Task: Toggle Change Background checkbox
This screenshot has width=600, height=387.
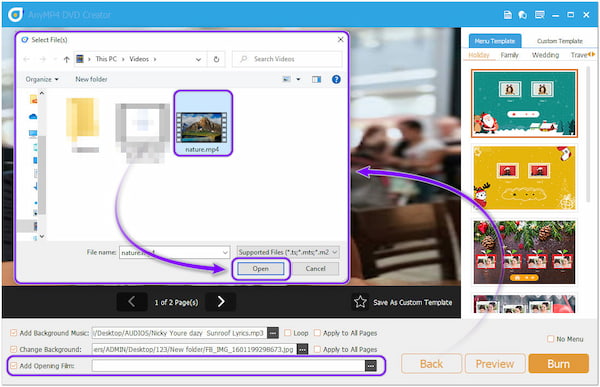Action: tap(13, 349)
